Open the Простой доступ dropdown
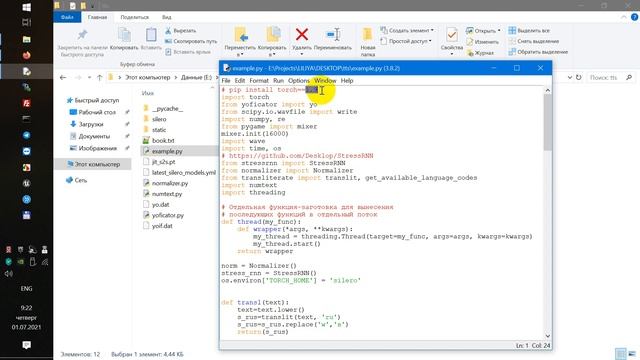The width and height of the screenshot is (640, 360). click(x=406, y=41)
